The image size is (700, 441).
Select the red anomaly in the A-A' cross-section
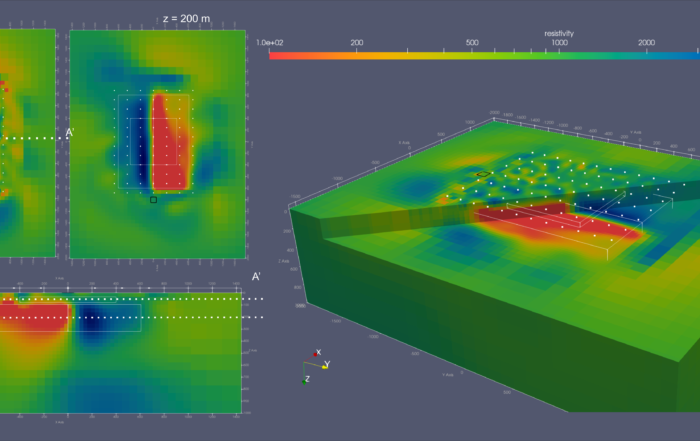pyautogui.click(x=34, y=317)
